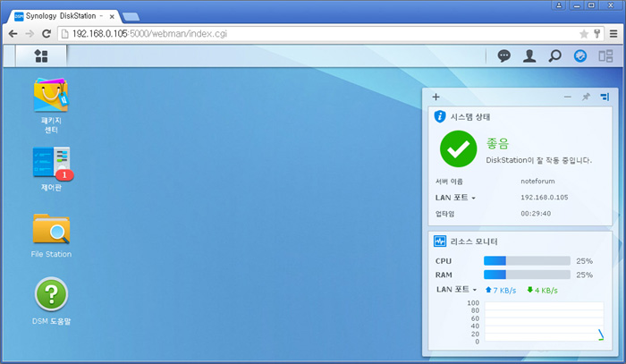626x364 pixels.
Task: Click uptime value 00:29:40
Action: point(536,214)
